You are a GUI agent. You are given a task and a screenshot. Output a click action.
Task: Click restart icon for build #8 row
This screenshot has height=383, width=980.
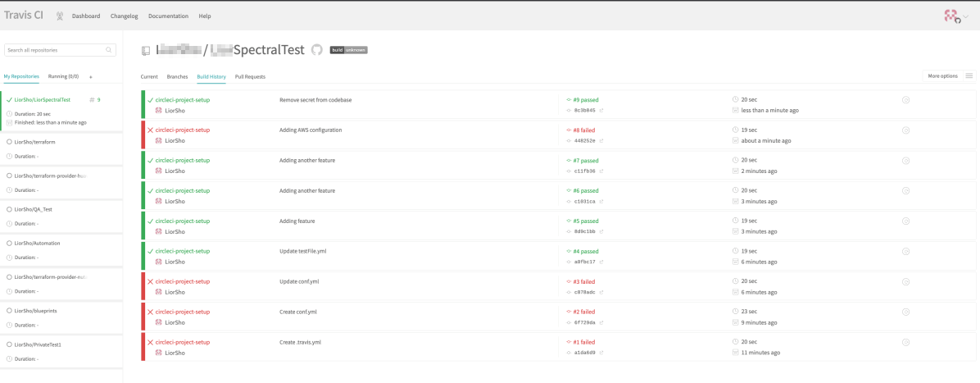[x=905, y=130]
